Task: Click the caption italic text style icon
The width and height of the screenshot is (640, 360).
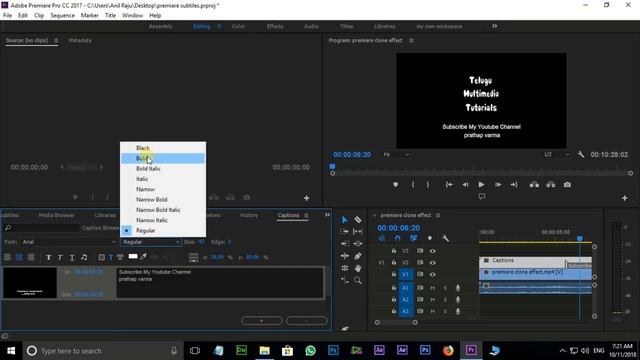Action: tap(60, 257)
